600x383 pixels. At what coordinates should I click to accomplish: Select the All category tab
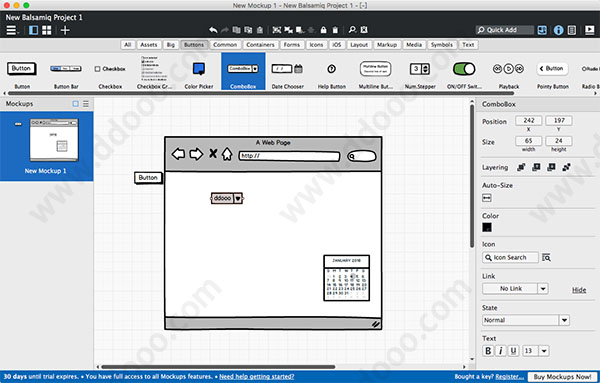(128, 45)
